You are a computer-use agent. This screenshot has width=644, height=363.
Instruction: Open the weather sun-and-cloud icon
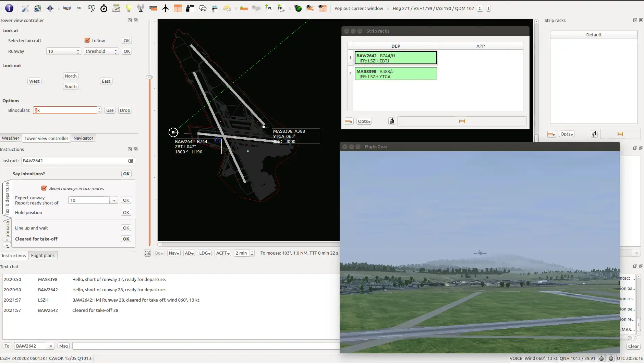(x=227, y=8)
